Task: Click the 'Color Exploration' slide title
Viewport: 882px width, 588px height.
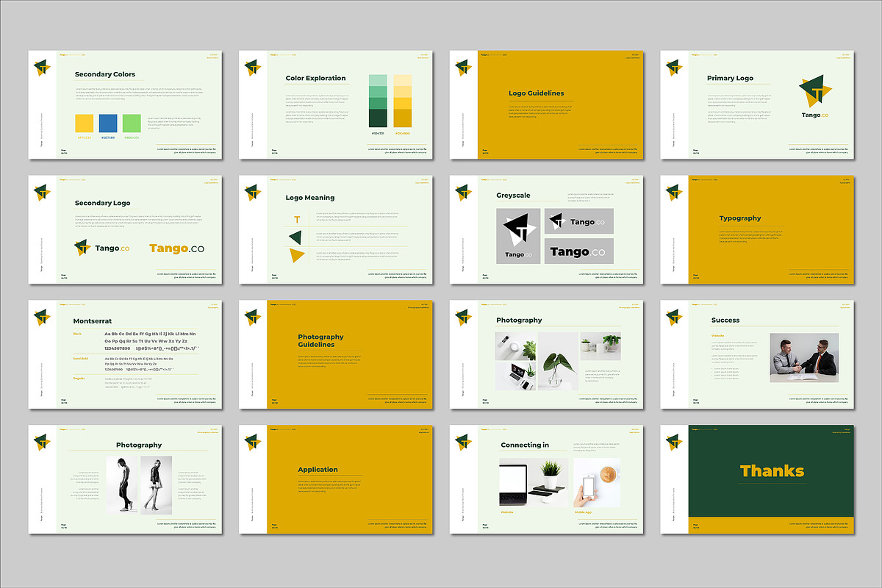Action: (x=316, y=78)
